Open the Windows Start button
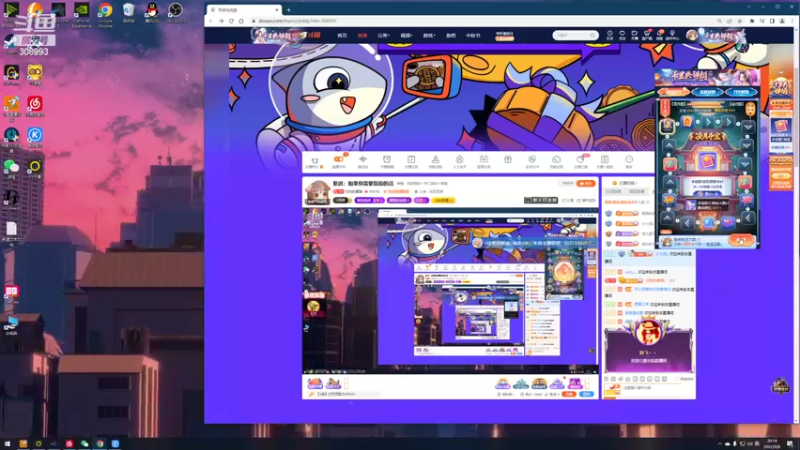Screen dimensions: 800x450 [x=7, y=444]
